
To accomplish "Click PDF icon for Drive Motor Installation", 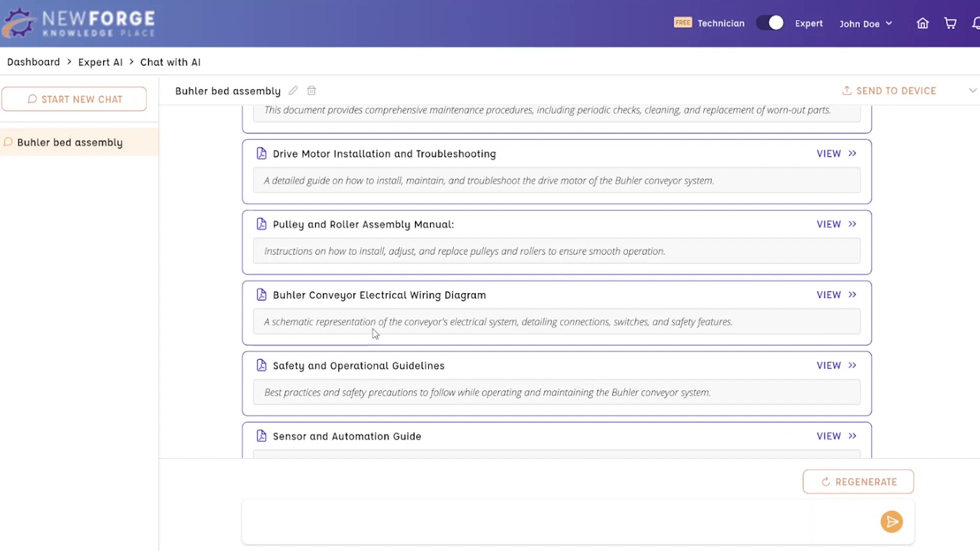I will pyautogui.click(x=261, y=154).
